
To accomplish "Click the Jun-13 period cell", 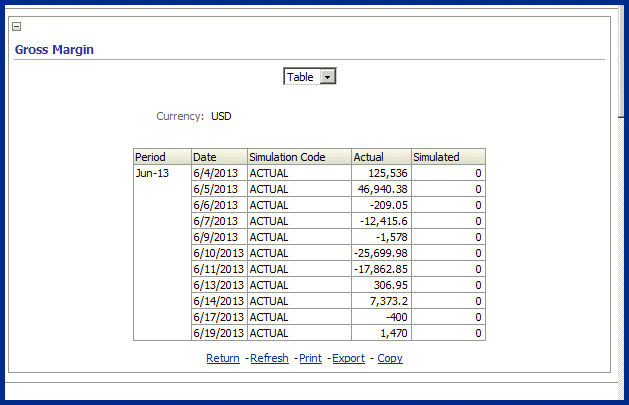I will pyautogui.click(x=162, y=253).
